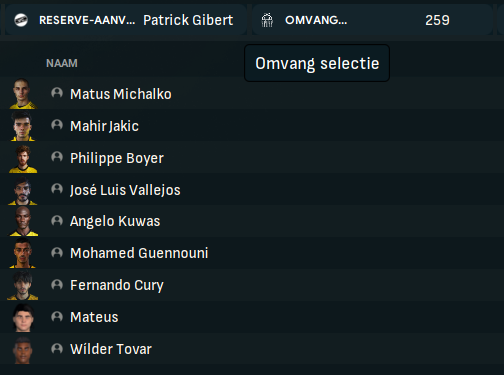This screenshot has height=375, width=504.
Task: Open player Fernando Cury's name
Action: tap(117, 285)
